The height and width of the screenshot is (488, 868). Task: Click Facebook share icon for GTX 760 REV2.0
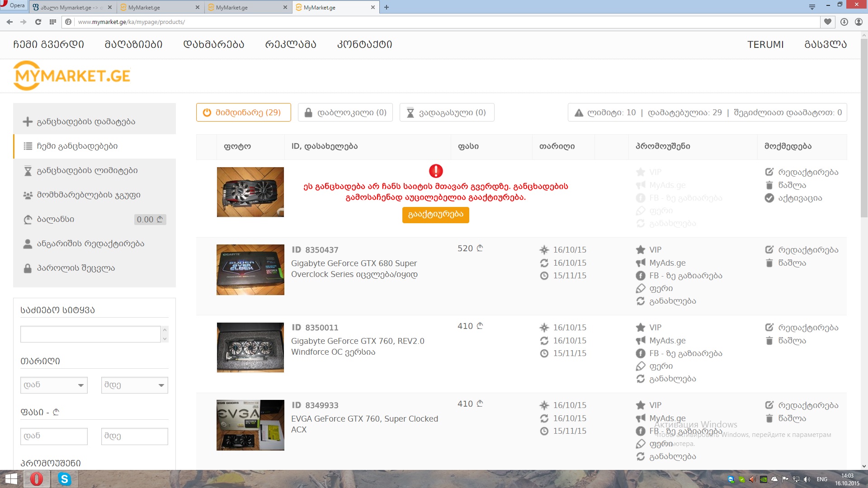click(x=641, y=353)
